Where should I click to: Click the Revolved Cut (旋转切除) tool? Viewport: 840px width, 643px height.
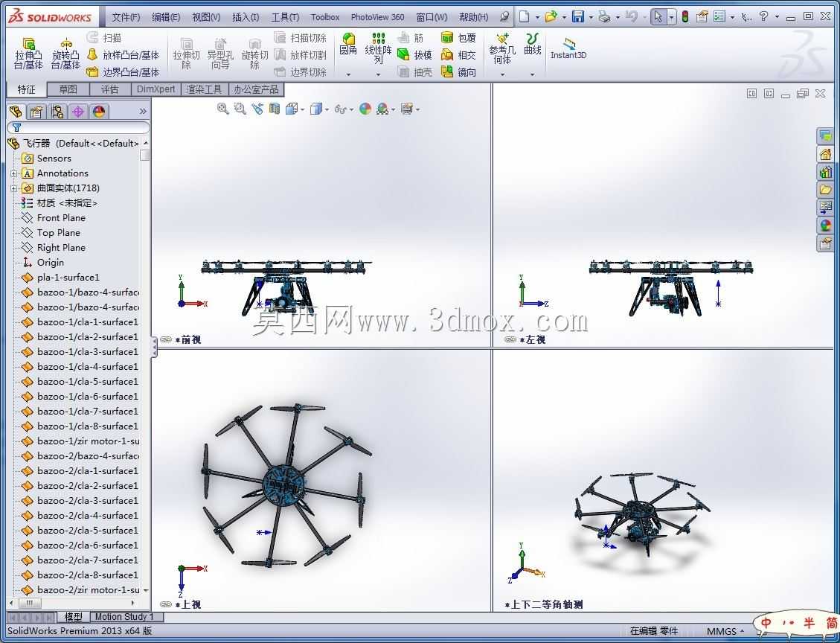(254, 54)
